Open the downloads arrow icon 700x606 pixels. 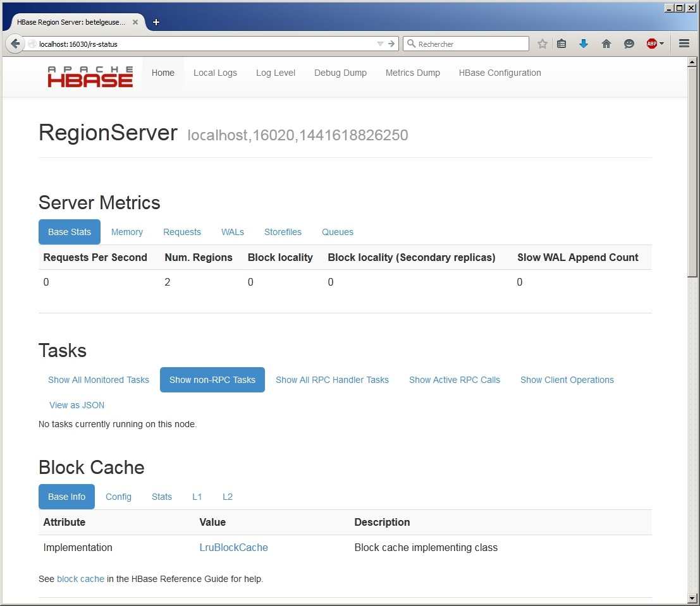point(584,44)
